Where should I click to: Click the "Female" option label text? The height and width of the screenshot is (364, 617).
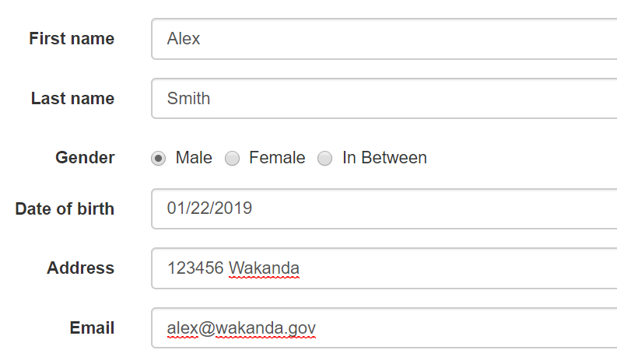[x=277, y=158]
